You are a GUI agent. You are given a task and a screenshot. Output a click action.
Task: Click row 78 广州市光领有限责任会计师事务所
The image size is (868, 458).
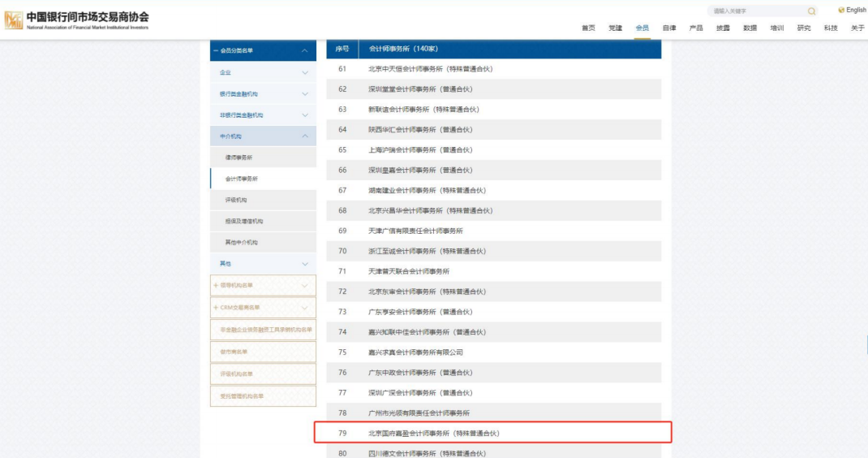494,413
